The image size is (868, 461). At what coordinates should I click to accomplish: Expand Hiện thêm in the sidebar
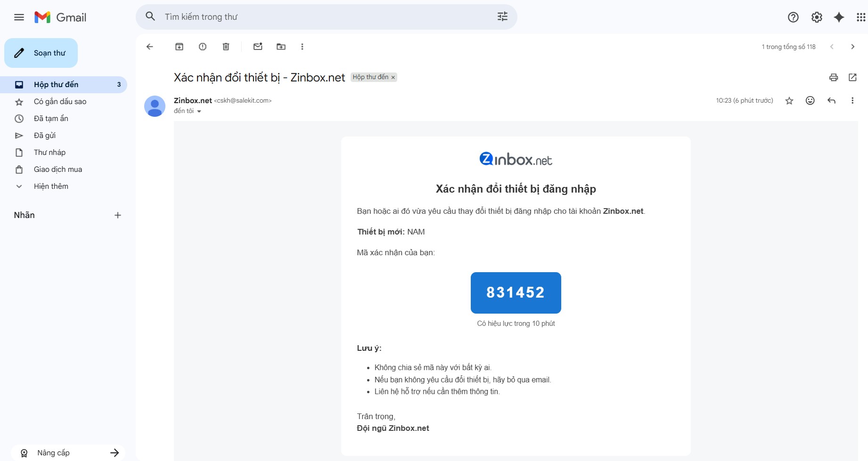51,186
